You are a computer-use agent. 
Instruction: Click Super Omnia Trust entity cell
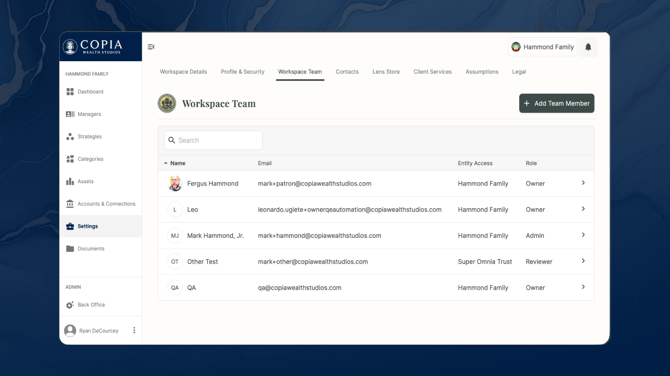point(485,261)
